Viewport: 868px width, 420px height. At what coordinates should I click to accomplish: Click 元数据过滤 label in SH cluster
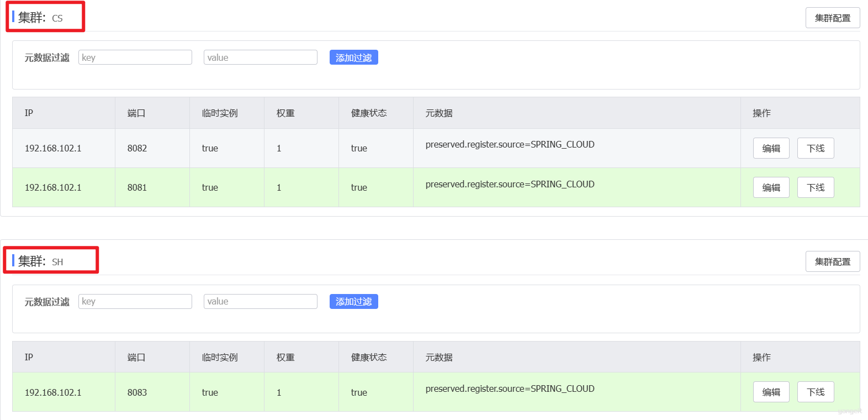(x=47, y=302)
